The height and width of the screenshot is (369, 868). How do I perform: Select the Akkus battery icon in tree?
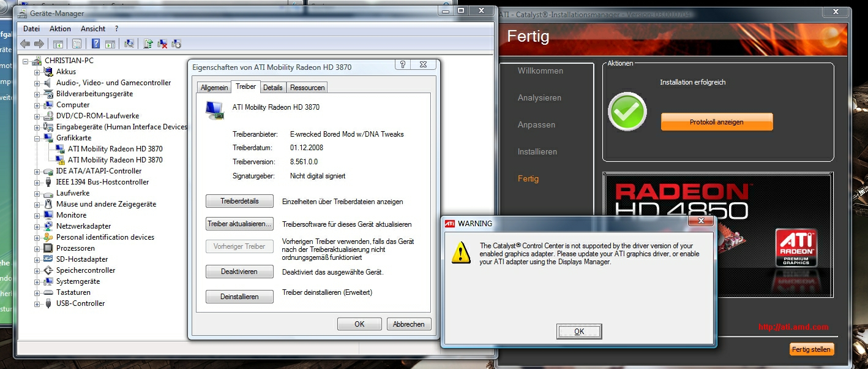48,72
